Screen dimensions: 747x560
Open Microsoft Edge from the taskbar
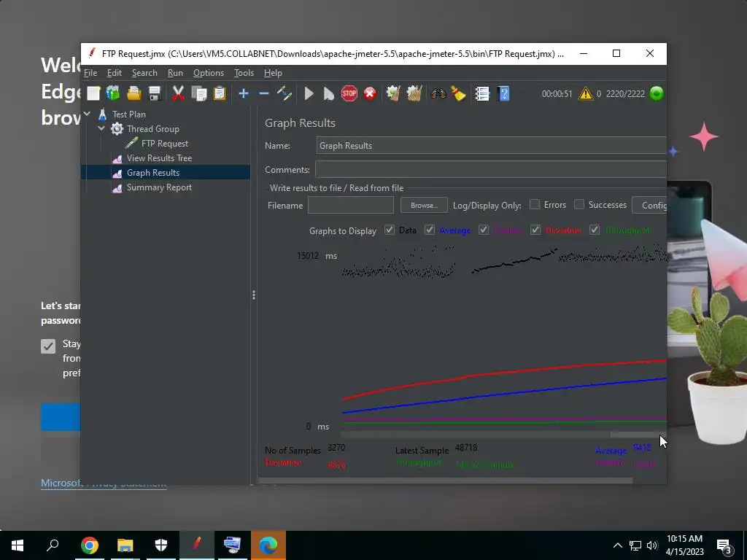click(268, 545)
